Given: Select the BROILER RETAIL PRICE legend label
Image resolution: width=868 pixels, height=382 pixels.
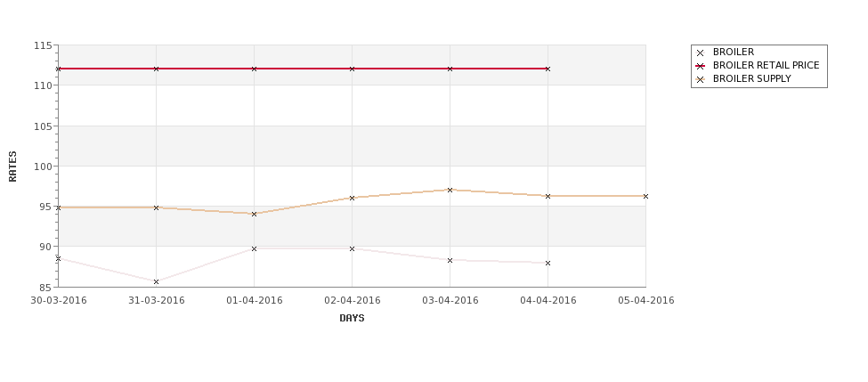Looking at the screenshot, I should (767, 65).
